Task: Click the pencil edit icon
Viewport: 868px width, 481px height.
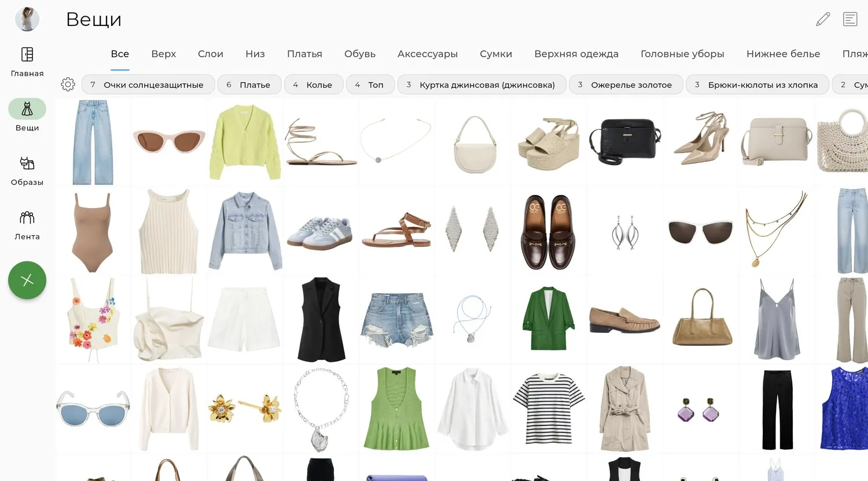Action: 823,19
